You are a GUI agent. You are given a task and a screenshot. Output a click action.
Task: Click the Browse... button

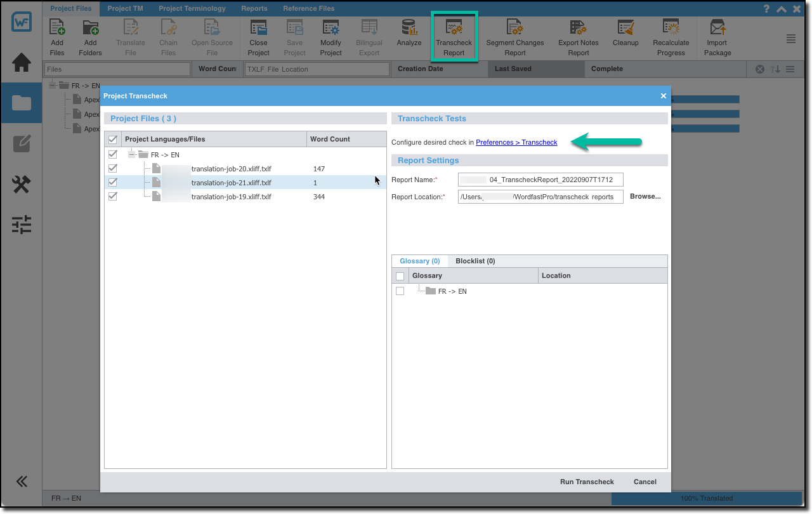point(645,197)
